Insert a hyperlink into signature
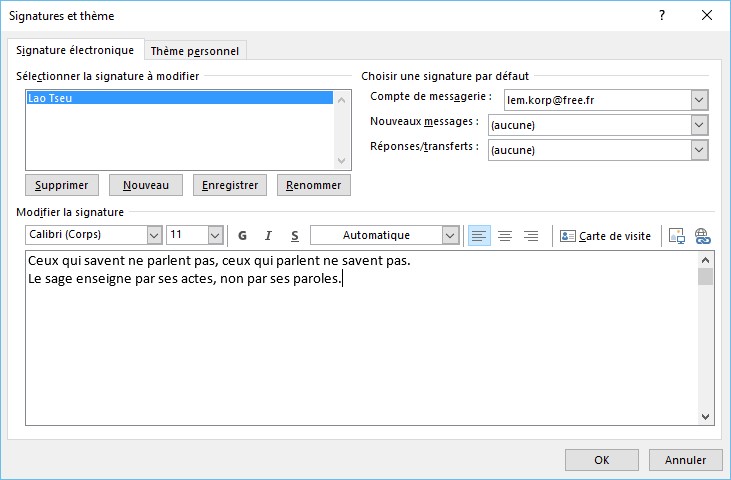The image size is (731, 480). (703, 236)
